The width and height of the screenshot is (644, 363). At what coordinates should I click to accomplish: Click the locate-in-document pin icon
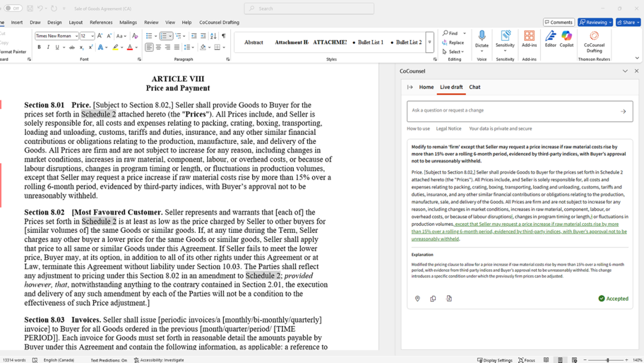tap(417, 299)
